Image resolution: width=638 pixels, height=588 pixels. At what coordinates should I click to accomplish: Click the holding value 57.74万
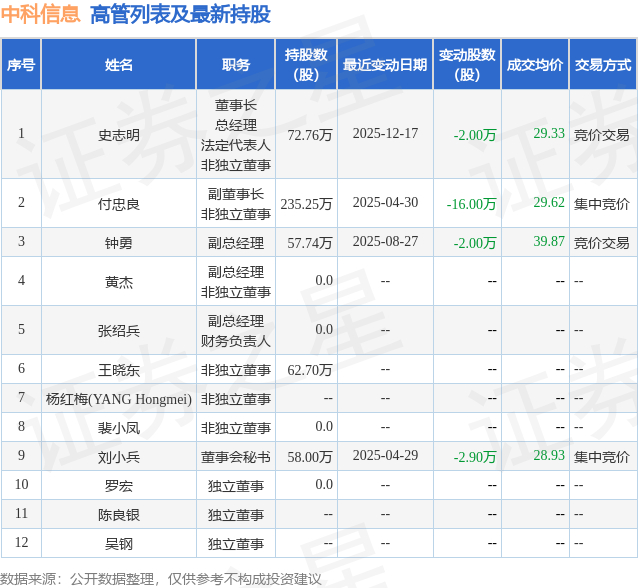pyautogui.click(x=310, y=243)
